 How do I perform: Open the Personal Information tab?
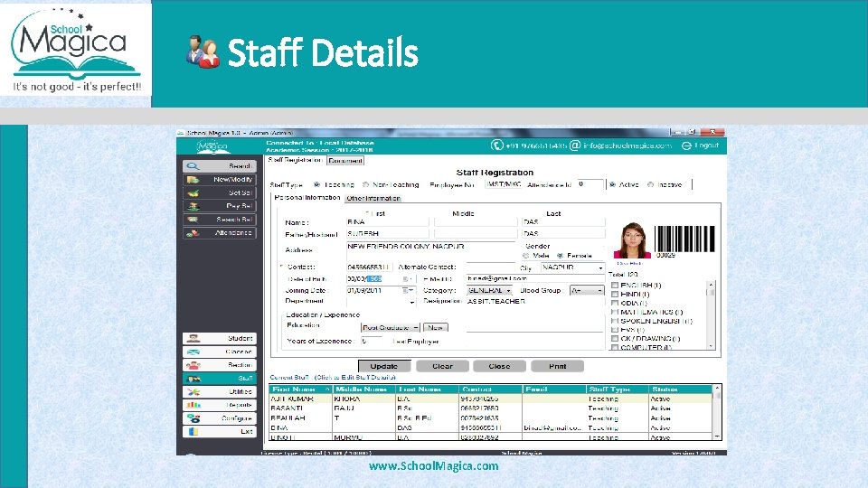(x=307, y=198)
